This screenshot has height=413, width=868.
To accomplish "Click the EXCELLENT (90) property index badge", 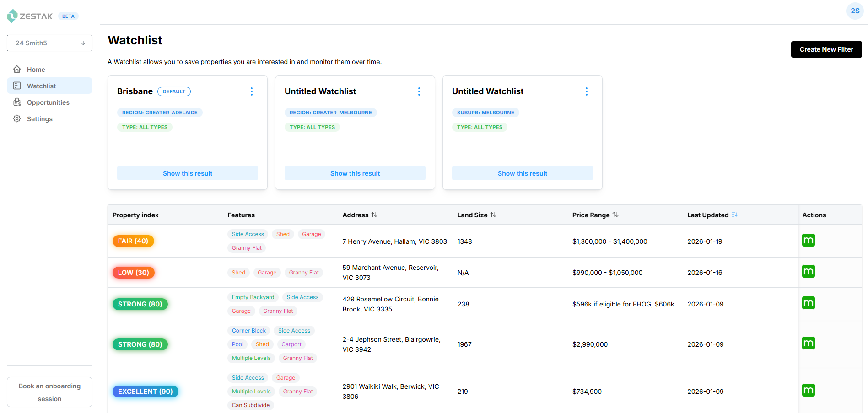I will point(145,392).
